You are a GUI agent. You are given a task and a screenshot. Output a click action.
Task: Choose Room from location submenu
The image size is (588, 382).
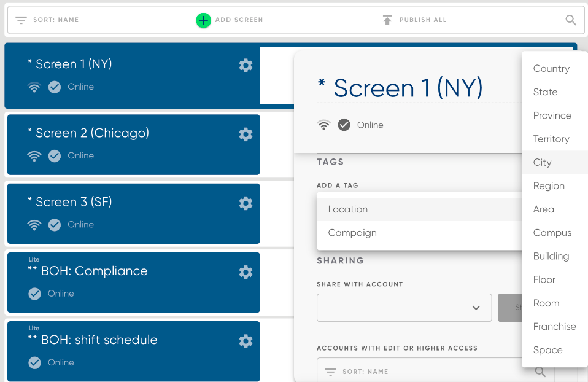[x=555, y=303]
